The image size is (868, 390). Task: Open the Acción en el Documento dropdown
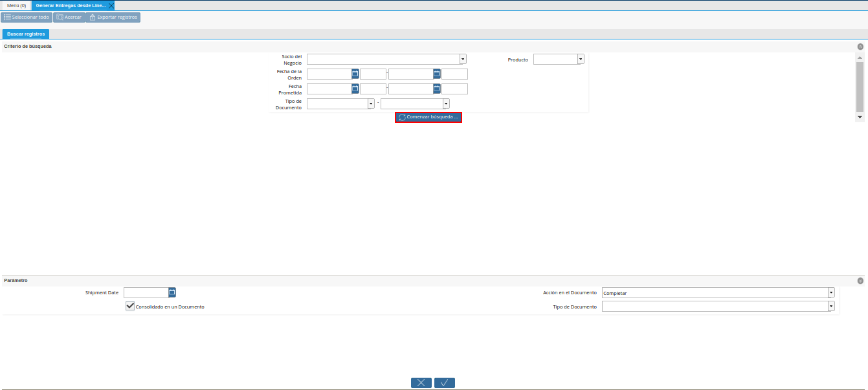click(831, 292)
